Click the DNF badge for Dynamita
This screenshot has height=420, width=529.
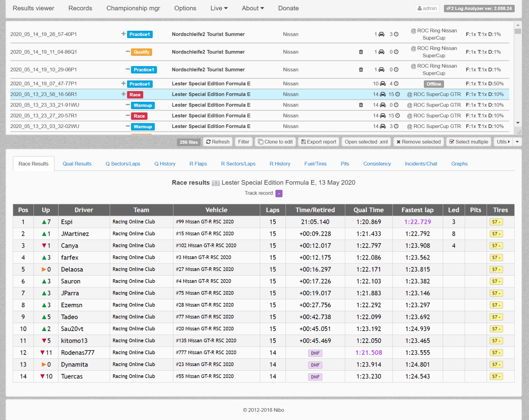tap(315, 365)
